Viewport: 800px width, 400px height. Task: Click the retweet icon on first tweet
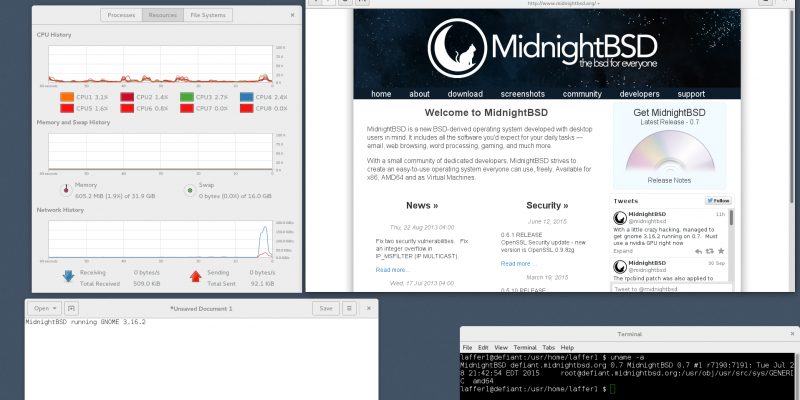710,251
